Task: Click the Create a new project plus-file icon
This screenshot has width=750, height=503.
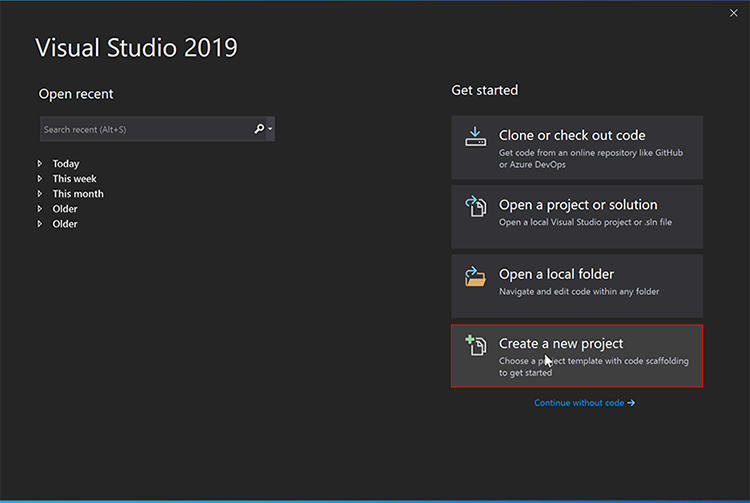Action: (475, 345)
